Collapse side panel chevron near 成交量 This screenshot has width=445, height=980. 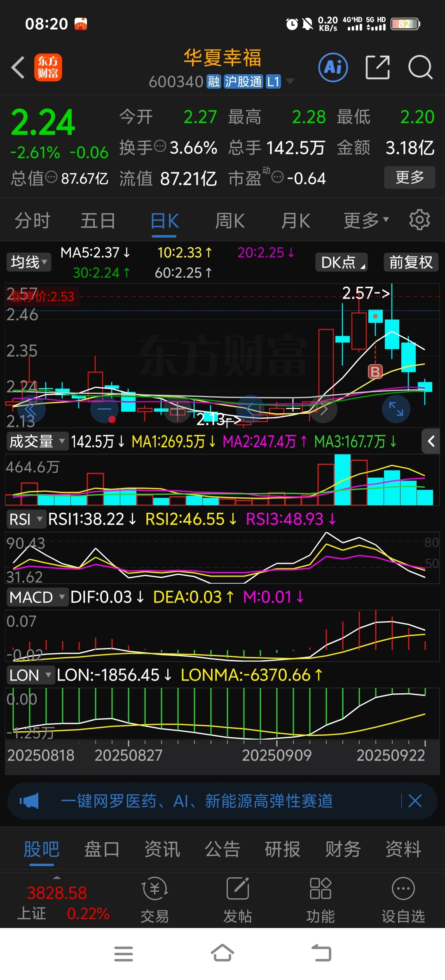431,441
